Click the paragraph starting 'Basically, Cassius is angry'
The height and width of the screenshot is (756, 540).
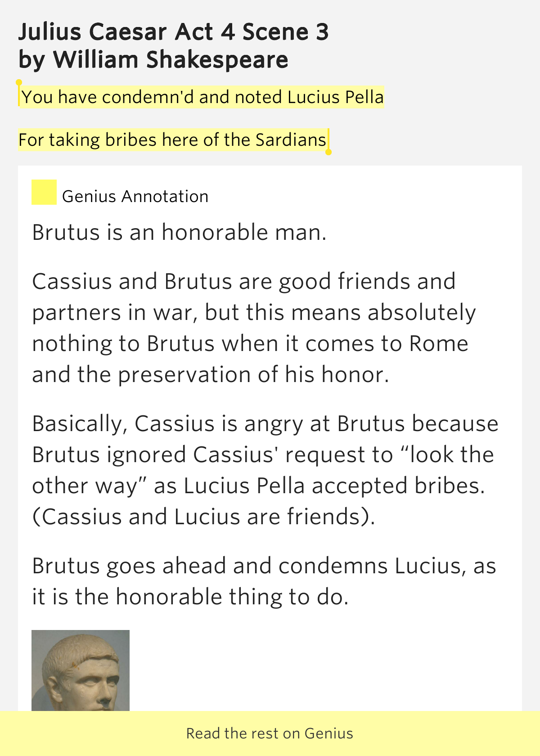[265, 470]
